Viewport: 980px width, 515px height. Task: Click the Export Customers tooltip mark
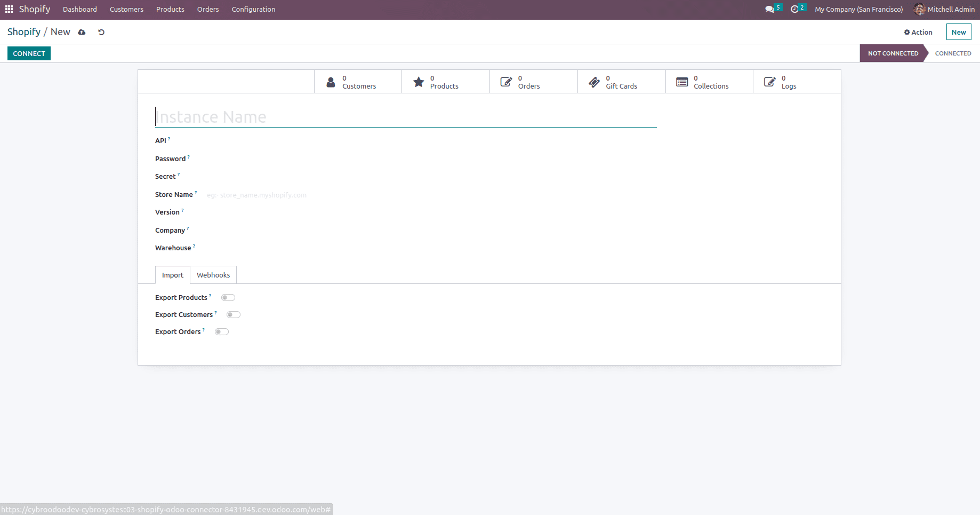click(215, 313)
